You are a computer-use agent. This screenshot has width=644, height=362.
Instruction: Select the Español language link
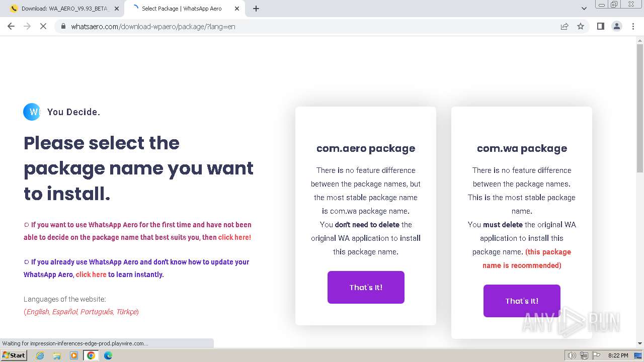(65, 312)
